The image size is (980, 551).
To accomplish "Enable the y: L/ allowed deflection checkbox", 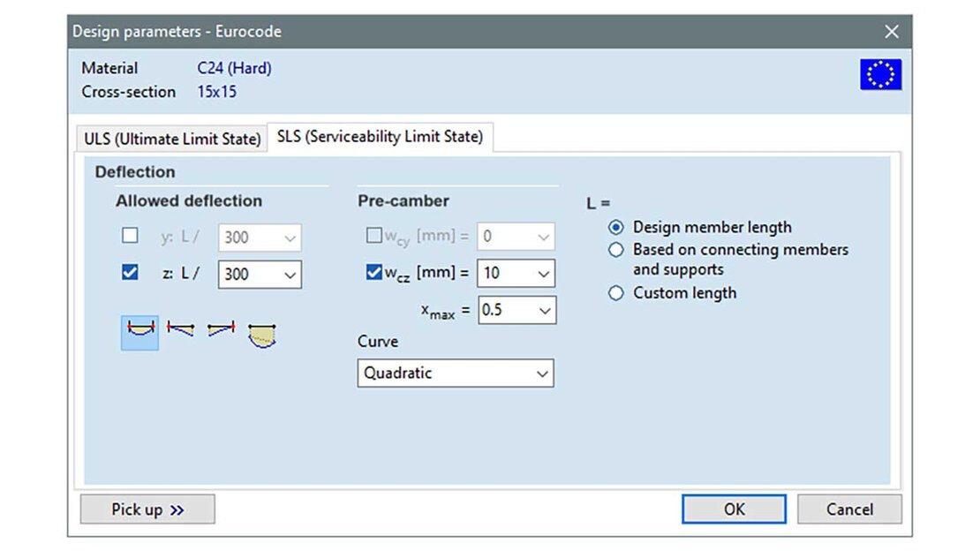I will (130, 236).
